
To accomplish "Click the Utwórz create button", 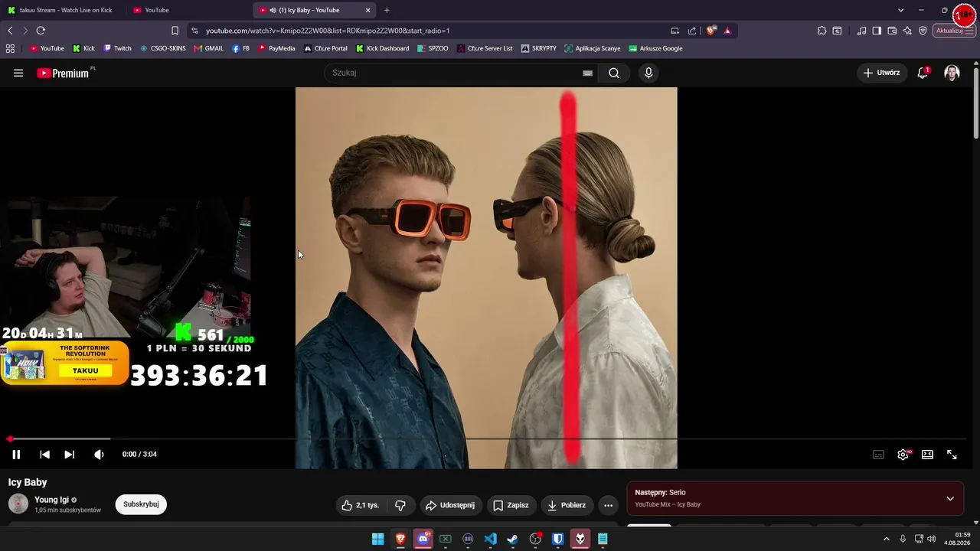I will tap(882, 73).
